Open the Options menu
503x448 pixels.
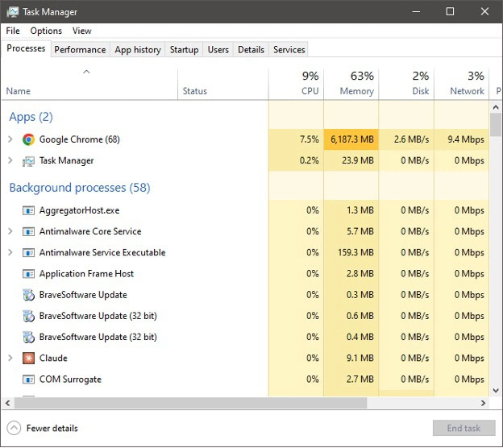46,31
